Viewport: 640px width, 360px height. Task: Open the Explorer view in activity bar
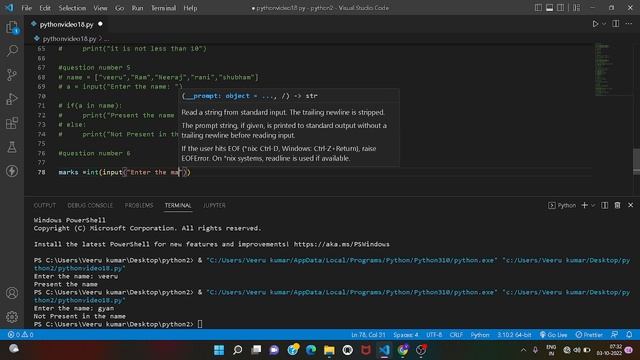click(12, 28)
